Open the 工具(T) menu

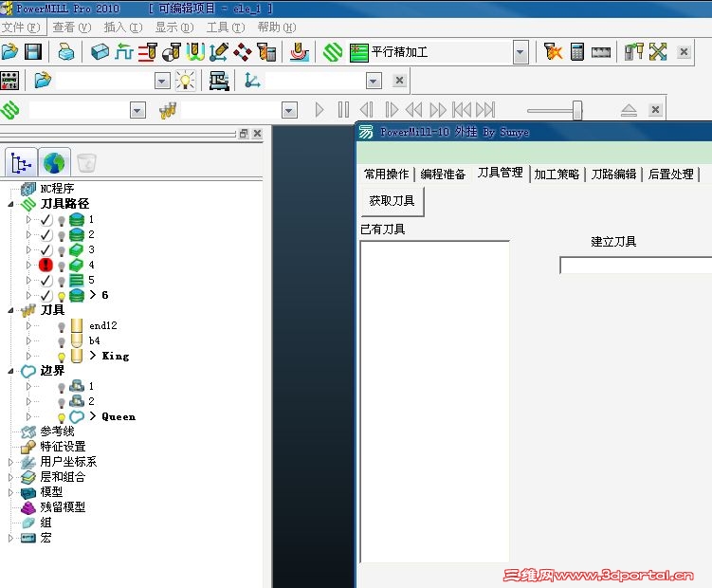coord(226,28)
